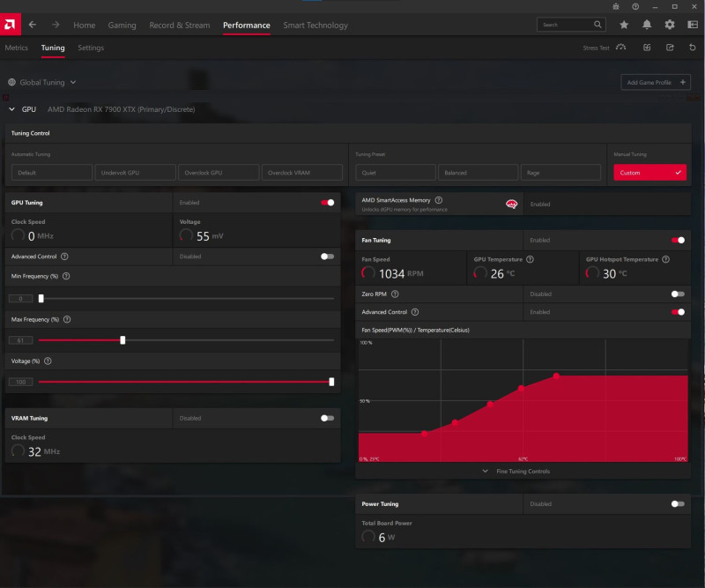Click the Global Tuning globe icon
Image resolution: width=705 pixels, height=588 pixels.
(x=11, y=82)
